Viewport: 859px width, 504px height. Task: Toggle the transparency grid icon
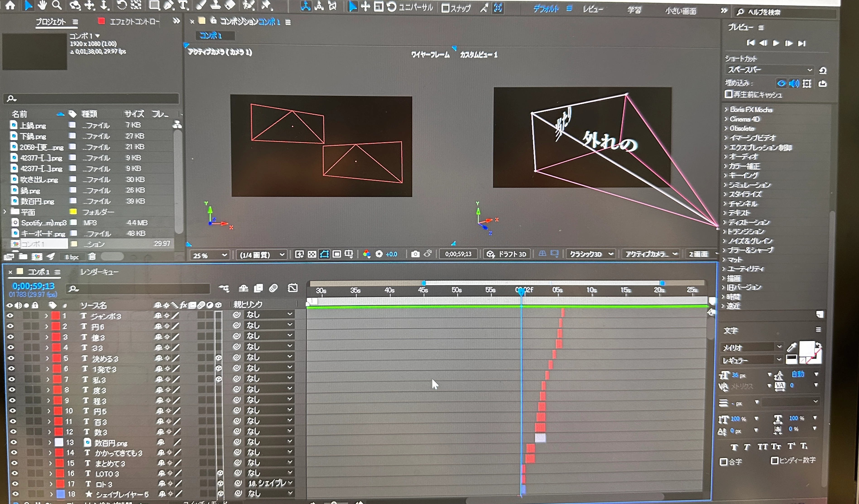(312, 254)
